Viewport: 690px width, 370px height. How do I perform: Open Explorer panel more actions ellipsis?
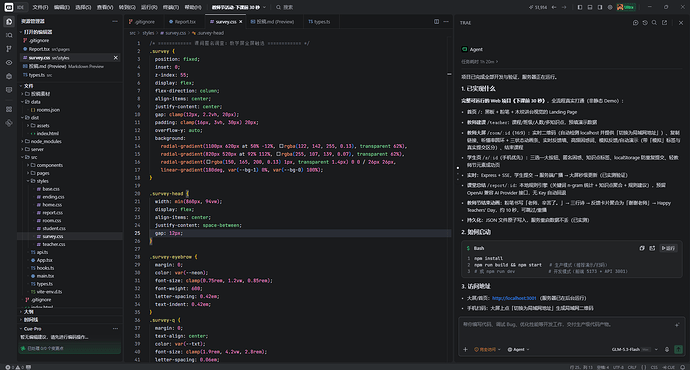(115, 21)
